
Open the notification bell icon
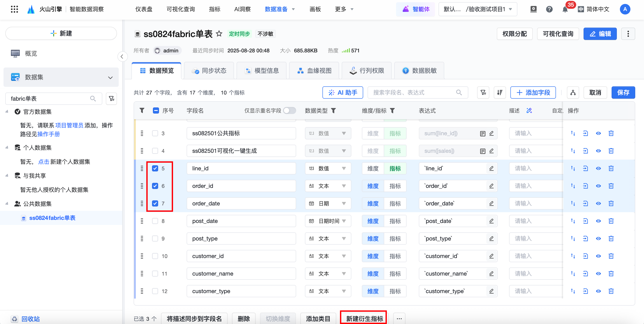(565, 9)
